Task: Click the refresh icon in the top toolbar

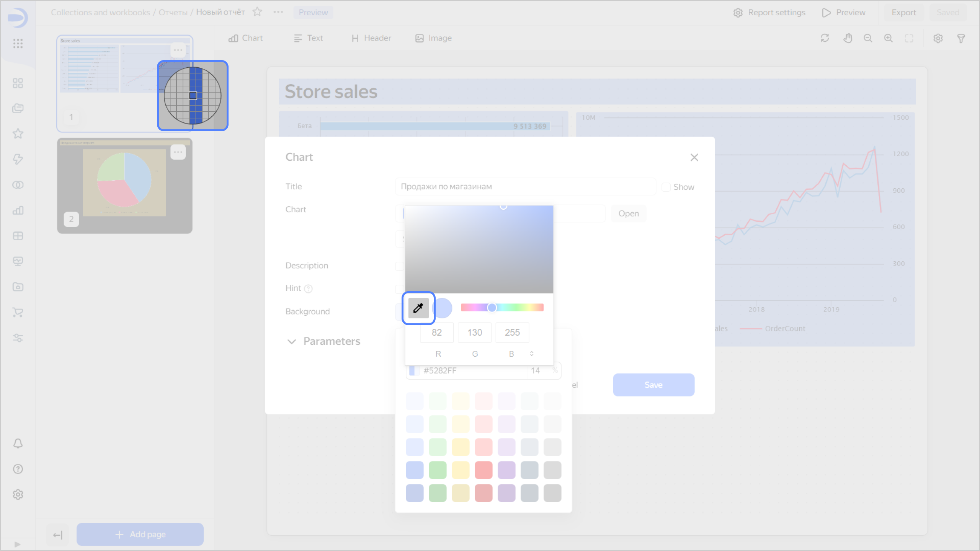Action: click(825, 38)
